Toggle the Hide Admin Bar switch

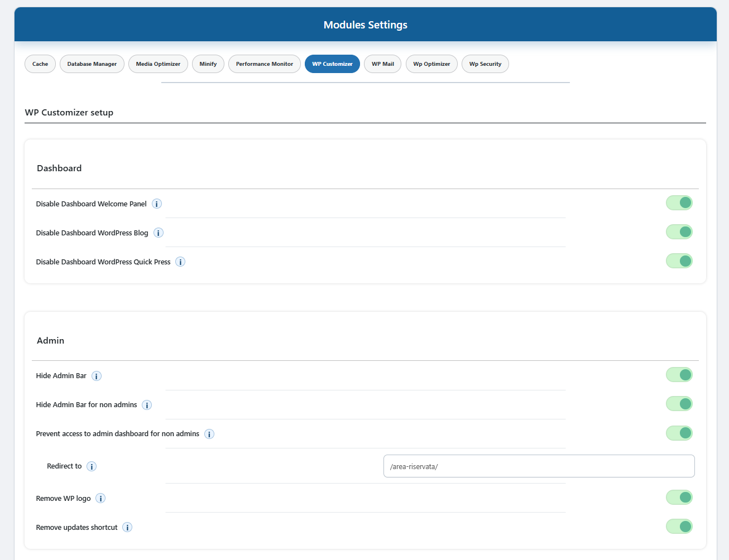tap(679, 375)
